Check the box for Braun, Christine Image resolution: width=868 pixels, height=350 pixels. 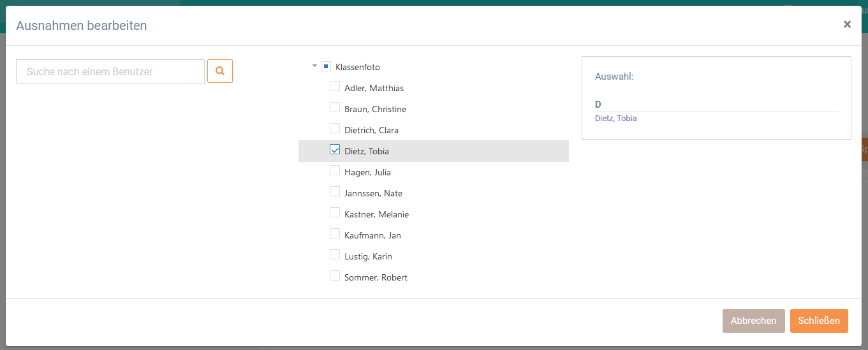click(x=334, y=107)
